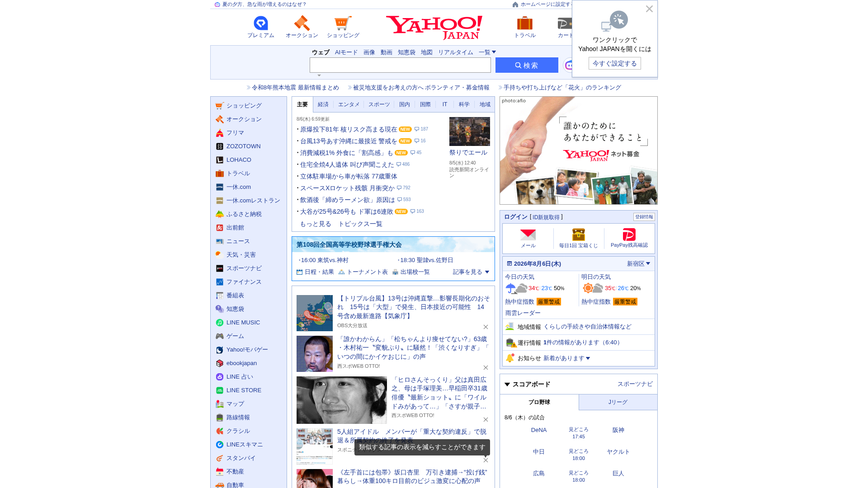This screenshot has height=488, width=868.
Task: Switch to スポーツ news tab
Action: coord(379,104)
